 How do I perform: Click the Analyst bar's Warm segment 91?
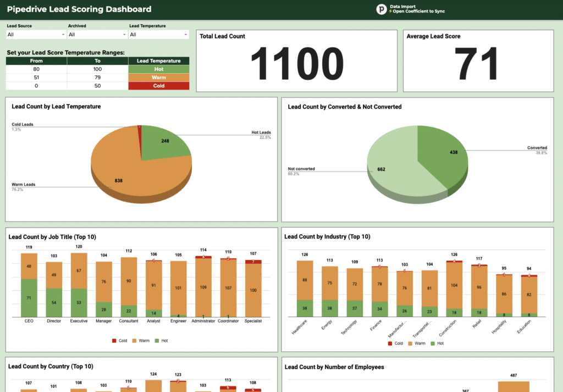pyautogui.click(x=154, y=285)
